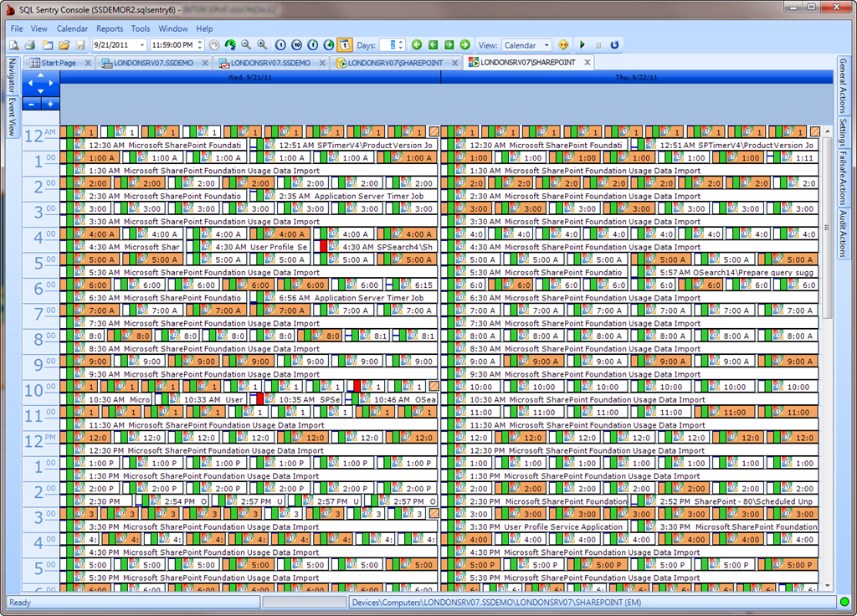
Task: Click the navigation pad down arrow
Action: click(x=40, y=91)
